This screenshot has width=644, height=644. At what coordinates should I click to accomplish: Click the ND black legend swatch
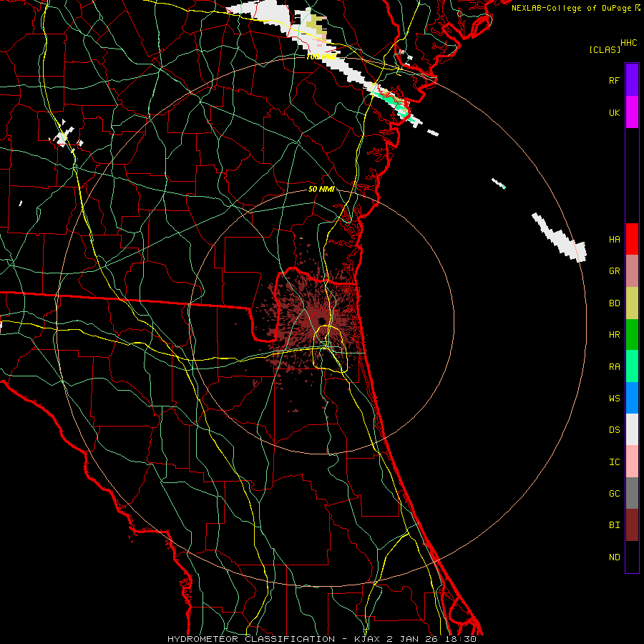click(x=632, y=557)
